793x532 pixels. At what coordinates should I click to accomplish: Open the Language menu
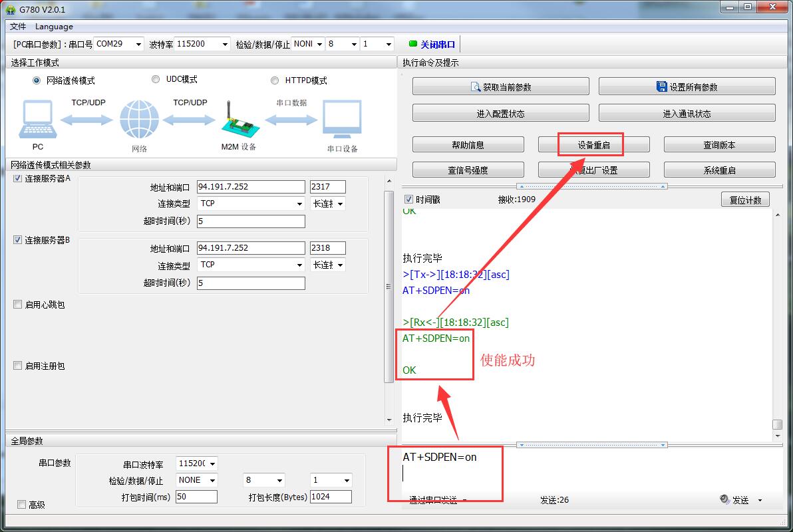click(54, 27)
